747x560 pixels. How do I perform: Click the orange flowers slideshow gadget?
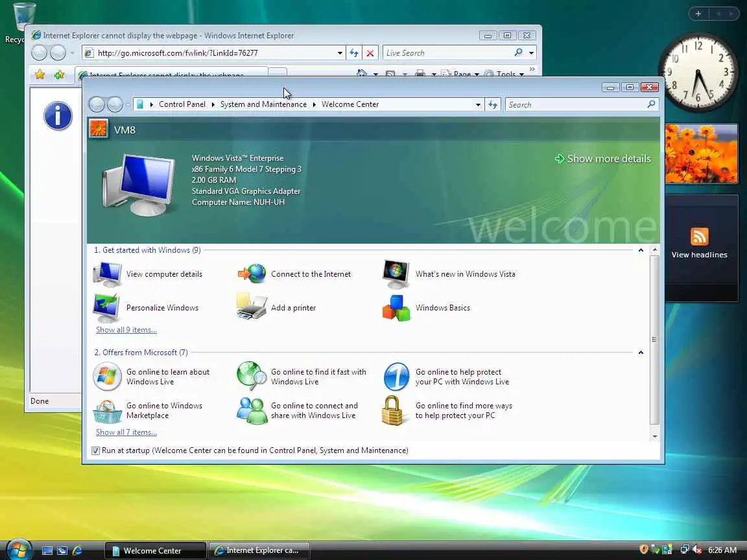(701, 154)
